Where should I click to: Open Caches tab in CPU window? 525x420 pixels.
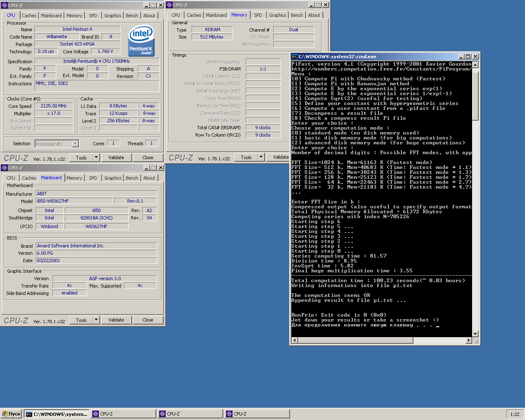click(29, 16)
